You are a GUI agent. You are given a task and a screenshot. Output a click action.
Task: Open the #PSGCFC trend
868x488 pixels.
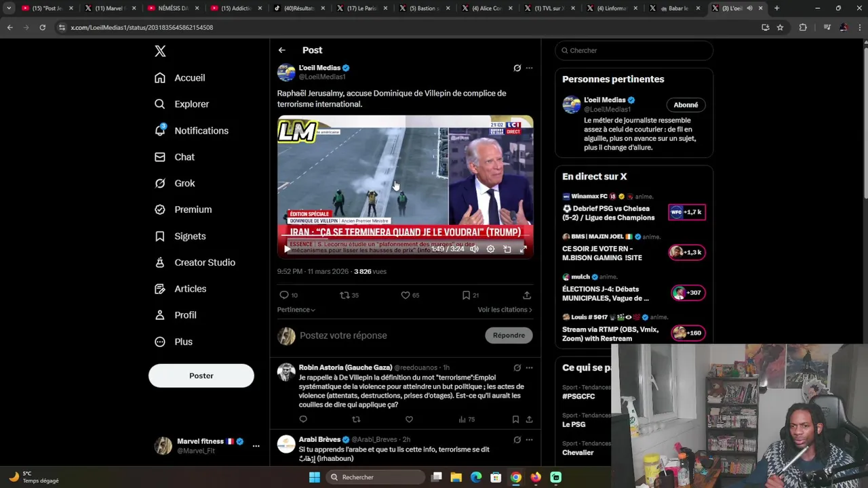tap(578, 396)
